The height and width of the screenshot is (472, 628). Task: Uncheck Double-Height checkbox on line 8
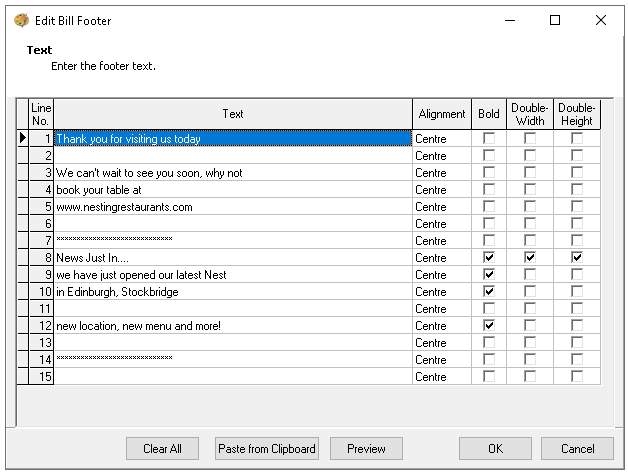576,258
